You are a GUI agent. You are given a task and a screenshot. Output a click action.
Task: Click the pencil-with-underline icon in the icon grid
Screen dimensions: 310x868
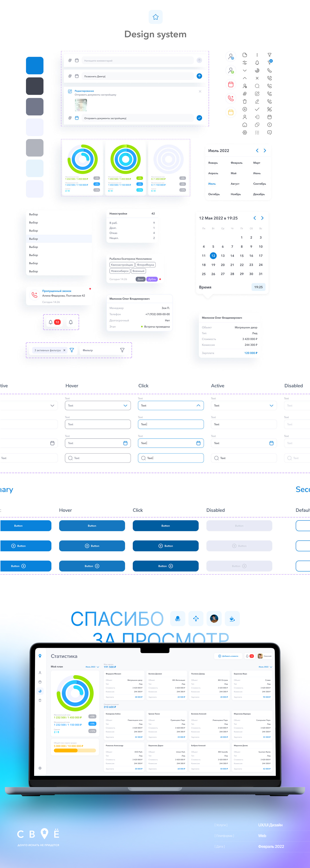[257, 101]
